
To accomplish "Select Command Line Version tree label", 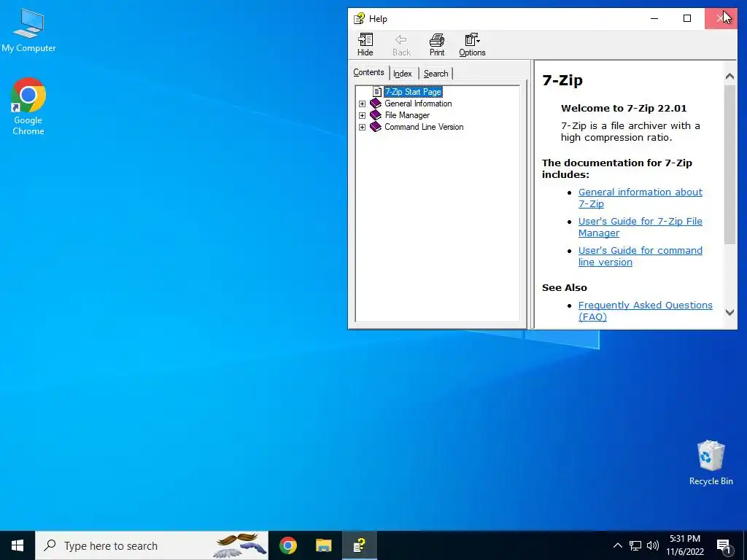I will (x=424, y=127).
